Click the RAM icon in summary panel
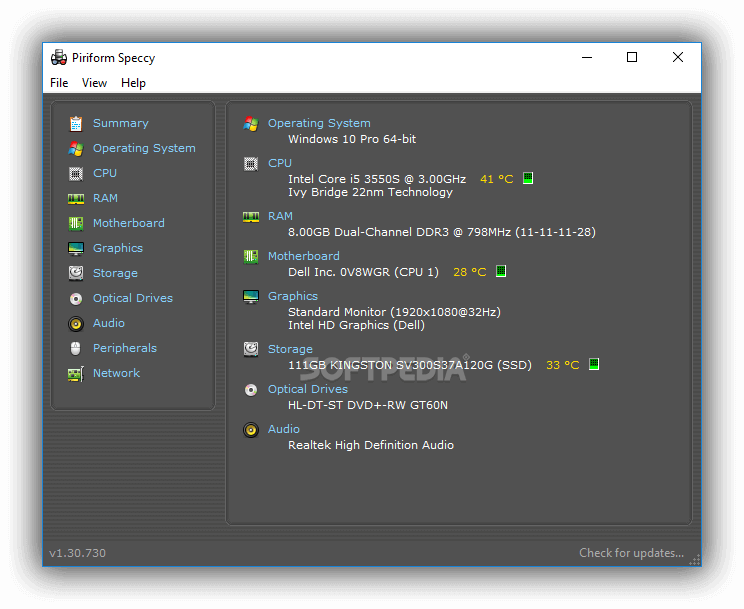Screen dimensions: 744x609 [251, 217]
